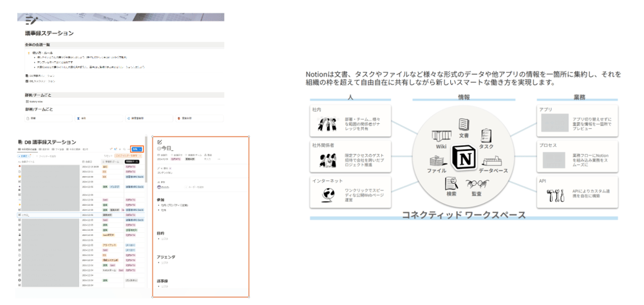This screenshot has width=644, height=305.
Task: Click the wrench tools illustration in API card
Action: (554, 195)
